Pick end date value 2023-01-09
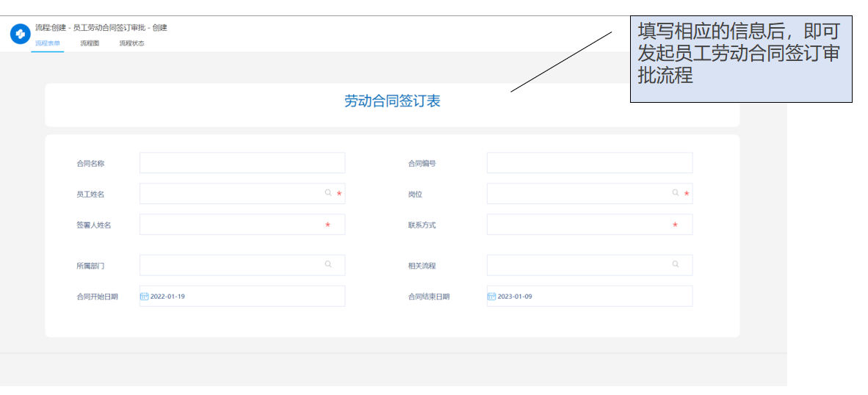This screenshot has height=395, width=868. pyautogui.click(x=515, y=297)
